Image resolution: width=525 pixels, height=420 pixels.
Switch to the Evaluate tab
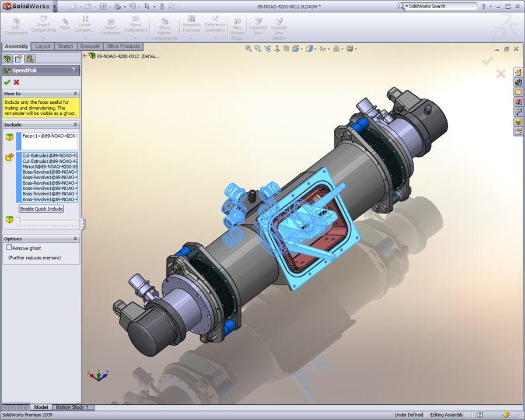[x=90, y=47]
